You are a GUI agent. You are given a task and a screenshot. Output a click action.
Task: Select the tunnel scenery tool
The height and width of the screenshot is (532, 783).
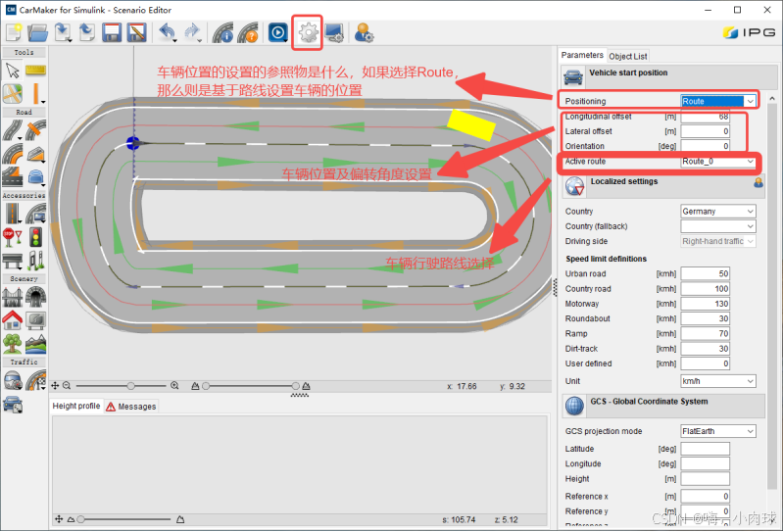pyautogui.click(x=36, y=297)
